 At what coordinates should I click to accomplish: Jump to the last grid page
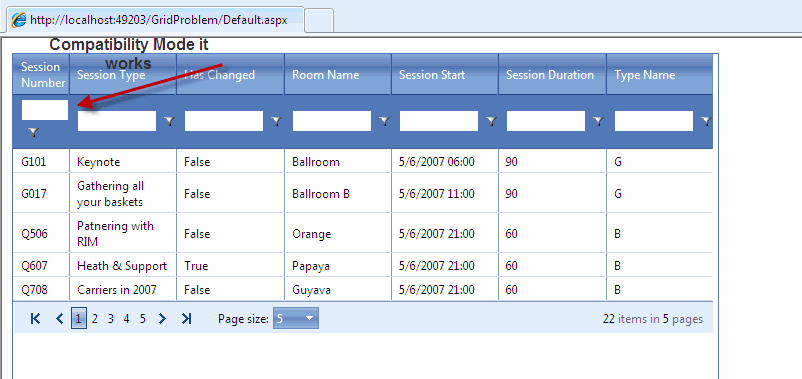coord(187,319)
